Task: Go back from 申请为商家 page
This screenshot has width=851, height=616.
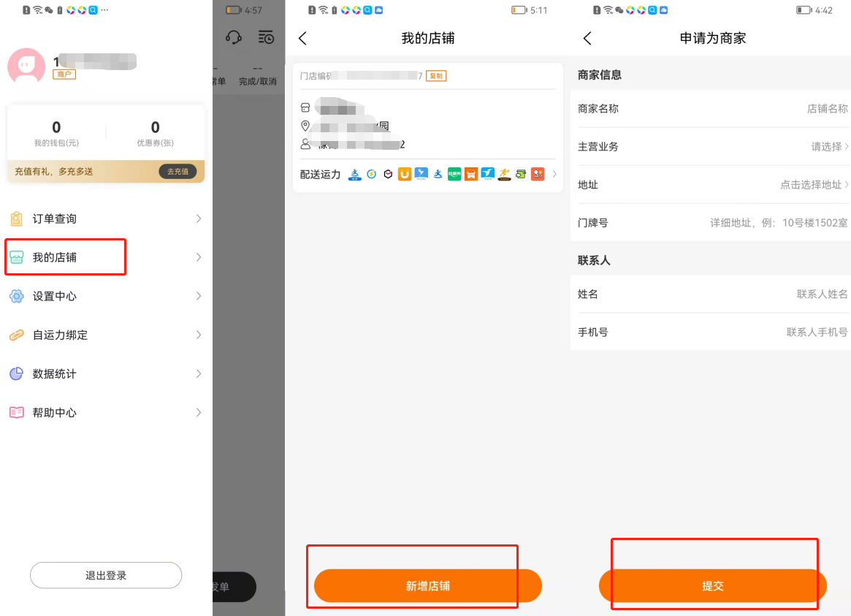Action: (587, 39)
